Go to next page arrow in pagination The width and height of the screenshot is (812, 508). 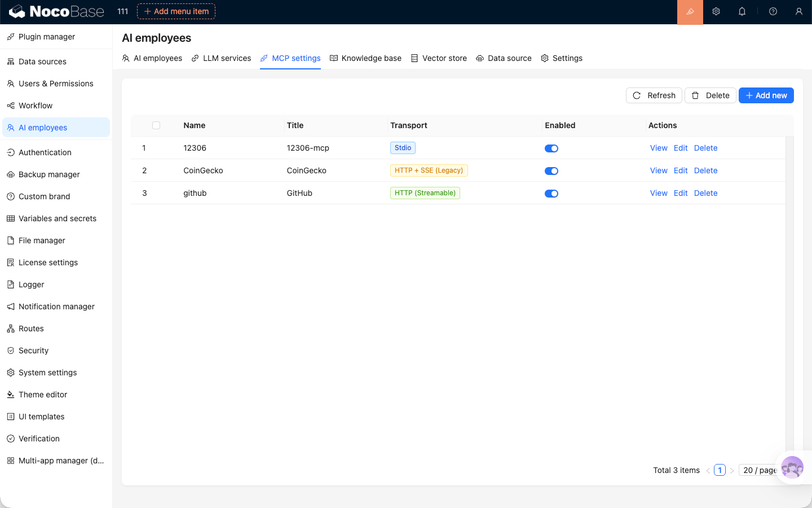click(732, 470)
